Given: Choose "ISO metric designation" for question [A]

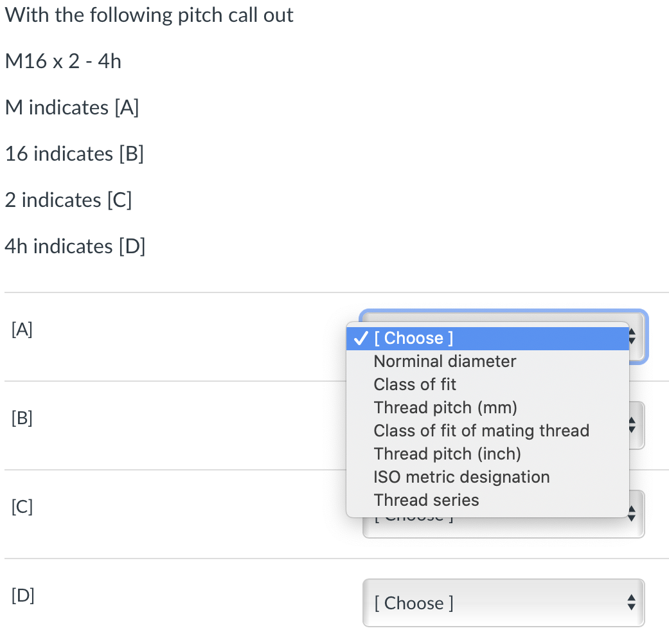Looking at the screenshot, I should pyautogui.click(x=461, y=477).
